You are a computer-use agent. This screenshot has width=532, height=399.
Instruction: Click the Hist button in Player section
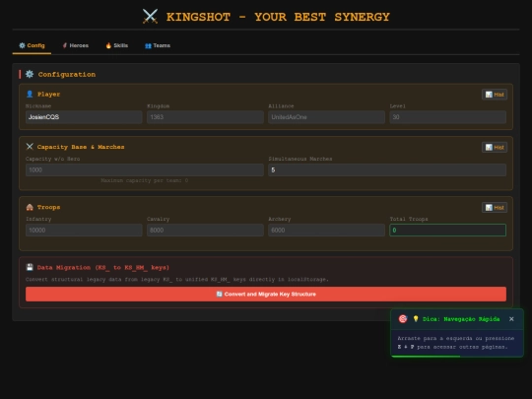pyautogui.click(x=495, y=95)
